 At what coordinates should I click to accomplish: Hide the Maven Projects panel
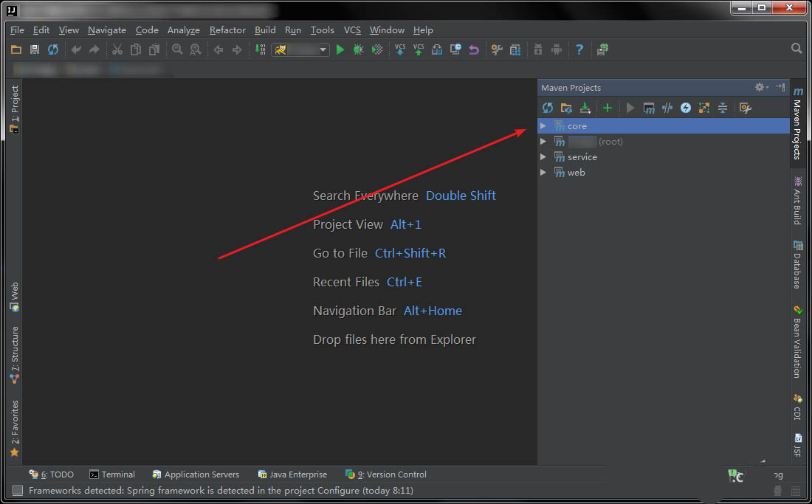point(780,88)
